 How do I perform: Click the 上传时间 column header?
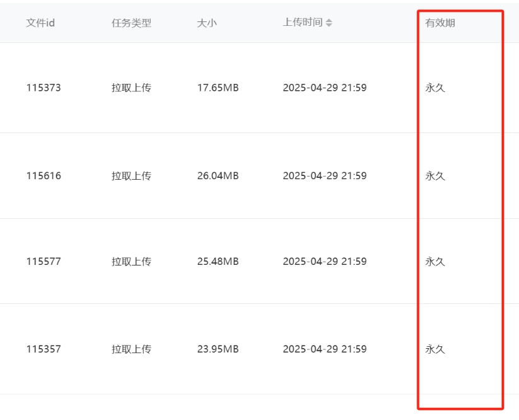(x=303, y=23)
